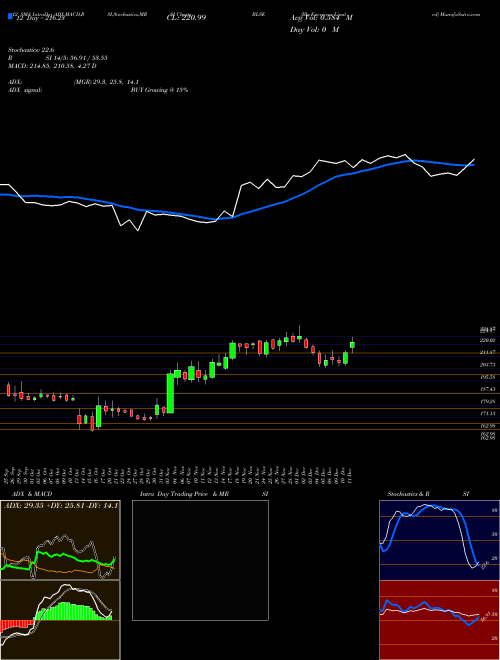Image resolution: width=500 pixels, height=660 pixels.
Task: Click the tall green candlestick of early November
Action: (x=170, y=393)
